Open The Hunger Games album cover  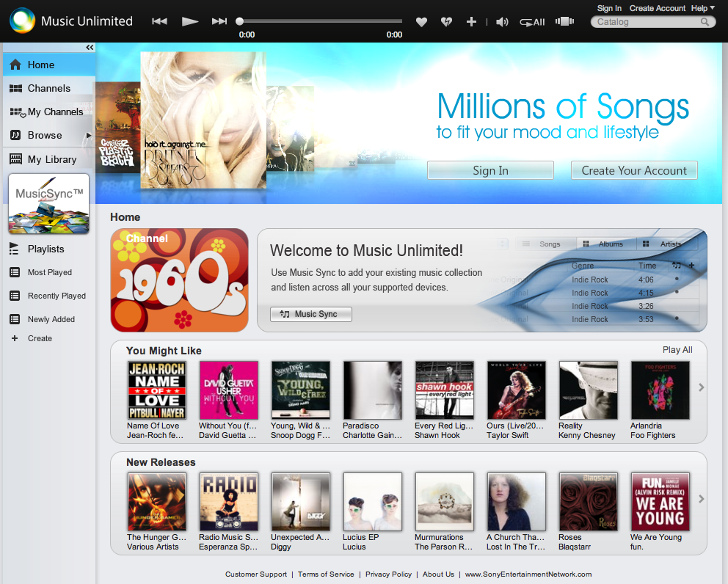point(157,502)
